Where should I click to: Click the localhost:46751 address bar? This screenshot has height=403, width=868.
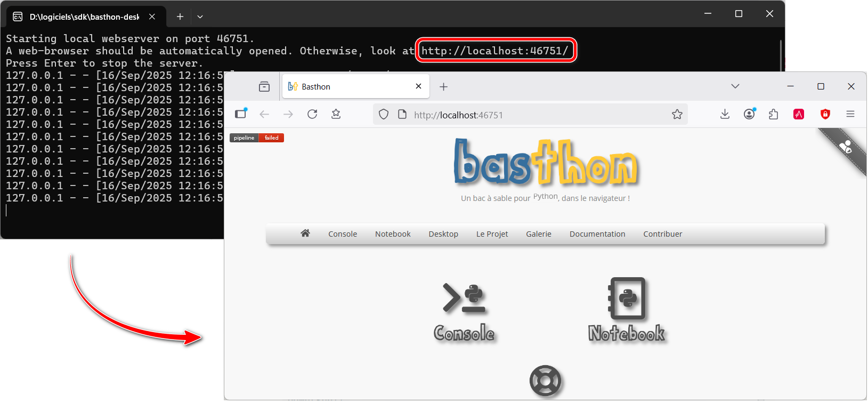[533, 115]
